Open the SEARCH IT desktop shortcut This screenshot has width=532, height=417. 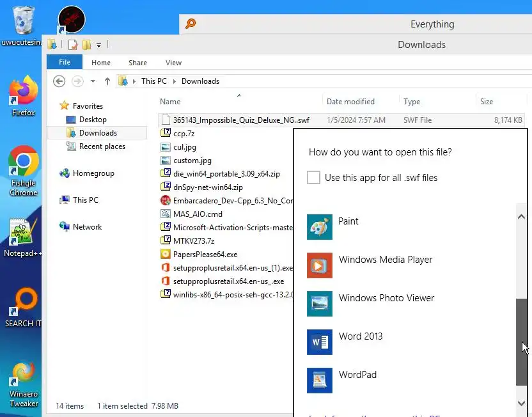(23, 308)
